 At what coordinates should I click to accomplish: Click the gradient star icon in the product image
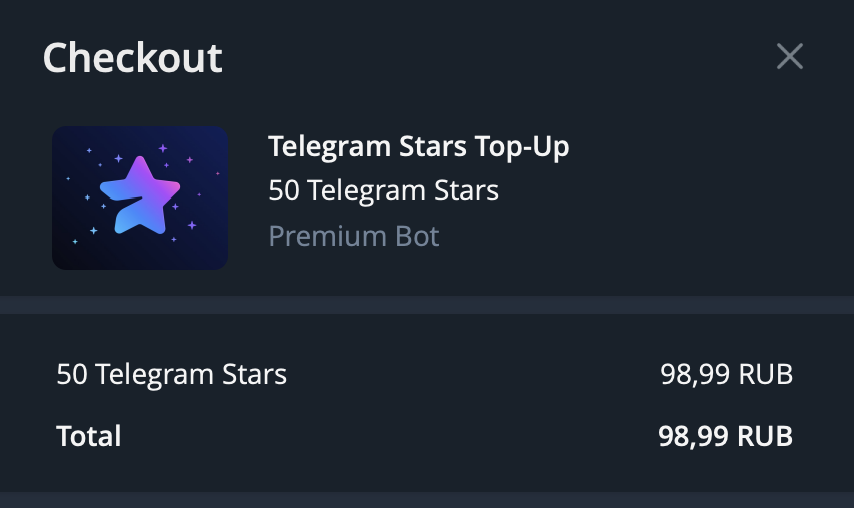140,195
